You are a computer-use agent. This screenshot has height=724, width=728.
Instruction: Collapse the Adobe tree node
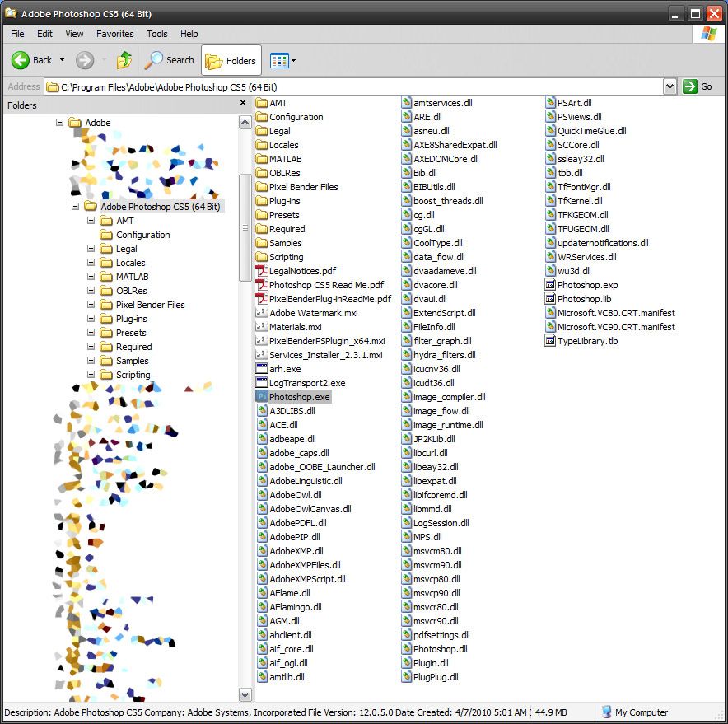[x=59, y=123]
